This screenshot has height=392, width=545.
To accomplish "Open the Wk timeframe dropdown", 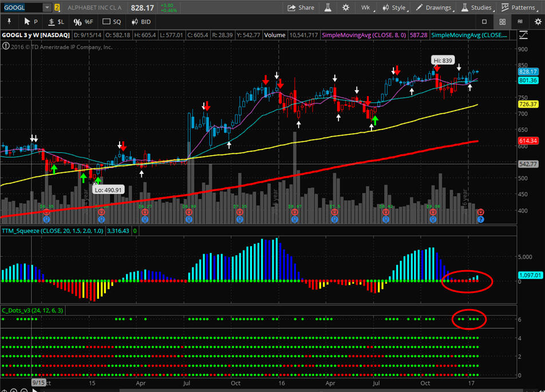I will [366, 7].
